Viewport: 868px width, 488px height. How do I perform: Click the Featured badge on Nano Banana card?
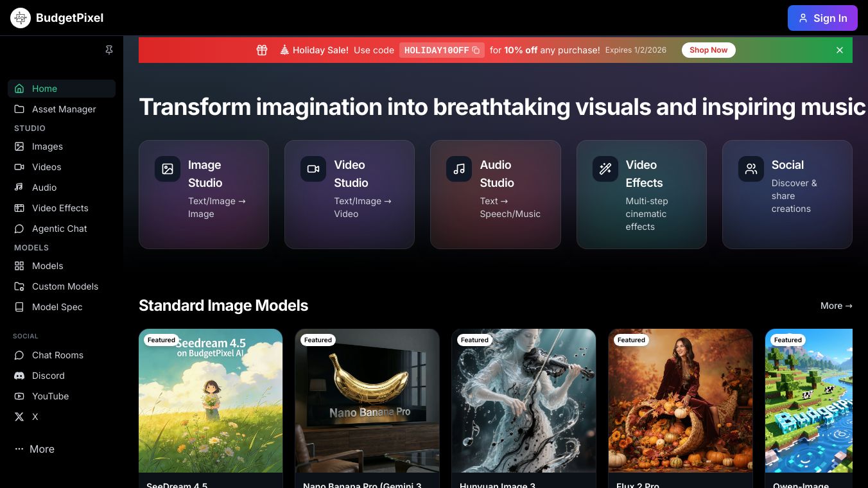point(318,340)
